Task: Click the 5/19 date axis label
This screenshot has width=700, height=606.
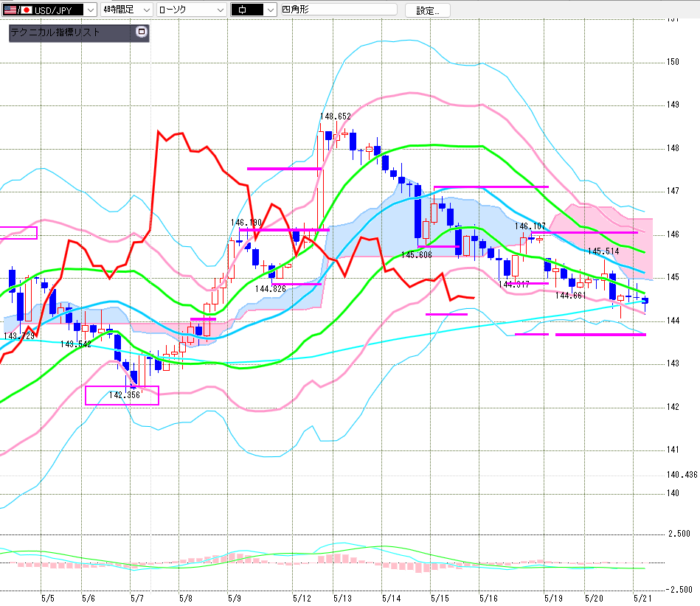Action: click(x=553, y=598)
